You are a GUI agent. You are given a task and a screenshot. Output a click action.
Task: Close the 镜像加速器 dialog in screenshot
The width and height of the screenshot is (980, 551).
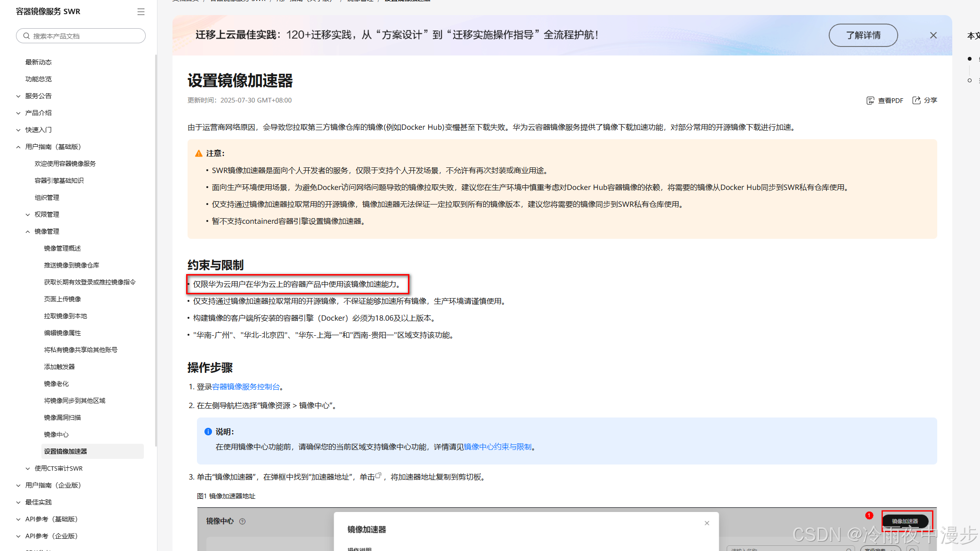click(x=707, y=523)
